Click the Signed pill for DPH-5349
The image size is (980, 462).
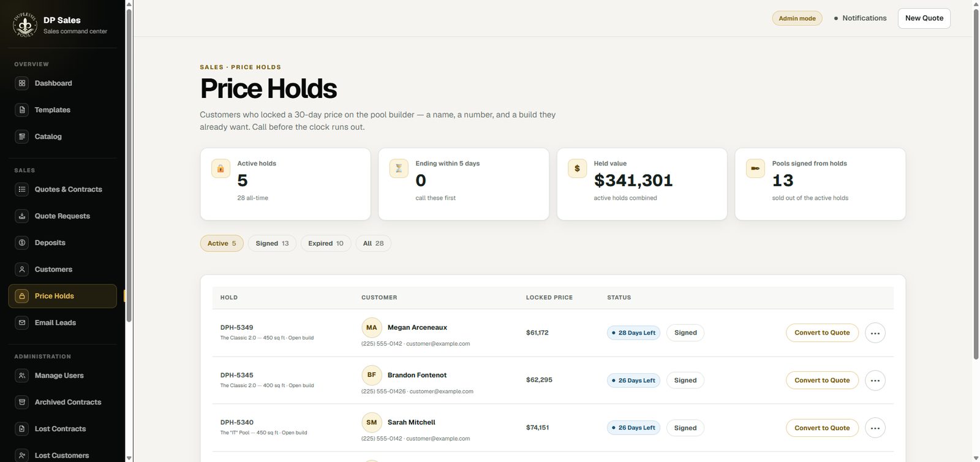coord(685,333)
